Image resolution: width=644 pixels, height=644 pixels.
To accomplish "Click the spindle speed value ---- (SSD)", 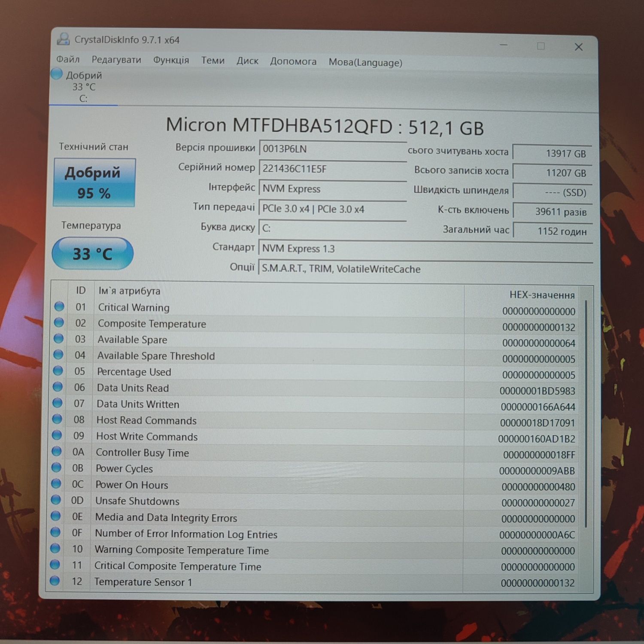I will tap(553, 192).
